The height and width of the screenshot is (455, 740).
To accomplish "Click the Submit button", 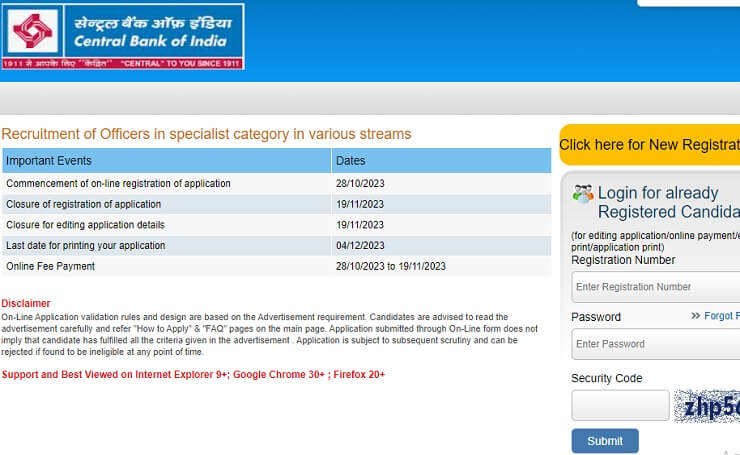I will 605,441.
